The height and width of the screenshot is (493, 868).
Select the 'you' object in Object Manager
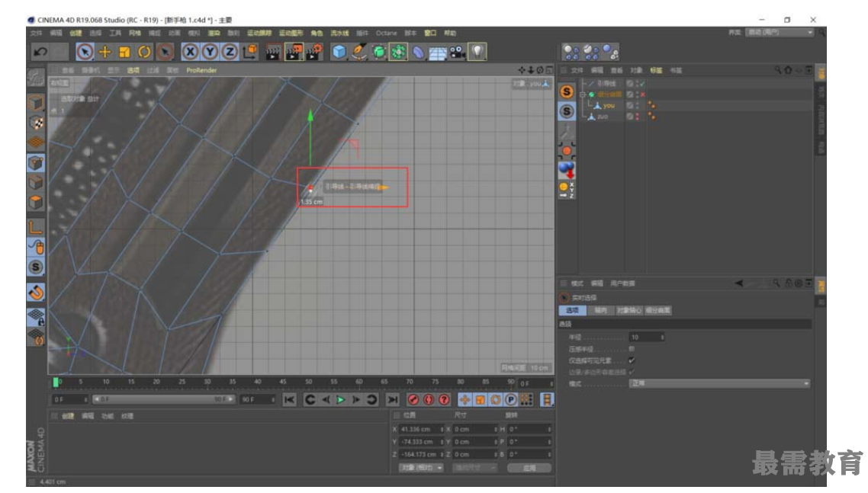point(609,106)
